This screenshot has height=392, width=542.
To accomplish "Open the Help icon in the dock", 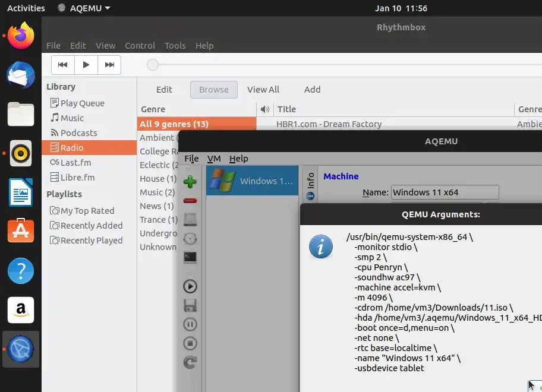I will (21, 270).
